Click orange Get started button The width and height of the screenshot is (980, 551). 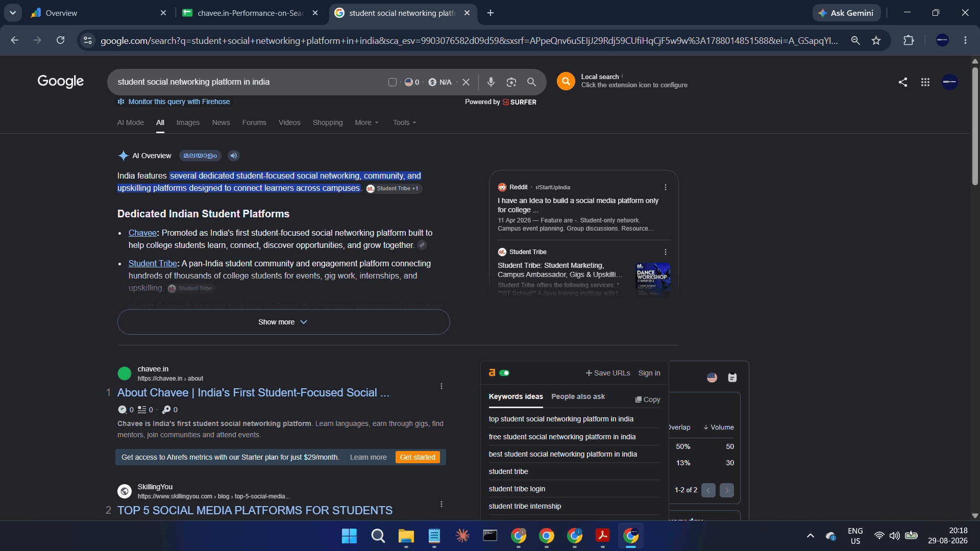tap(418, 457)
